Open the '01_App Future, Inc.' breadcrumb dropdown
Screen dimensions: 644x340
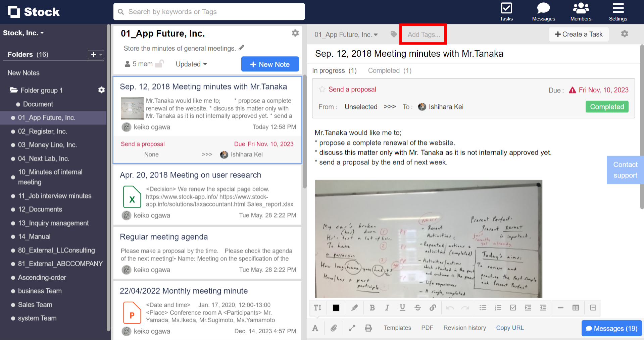346,34
